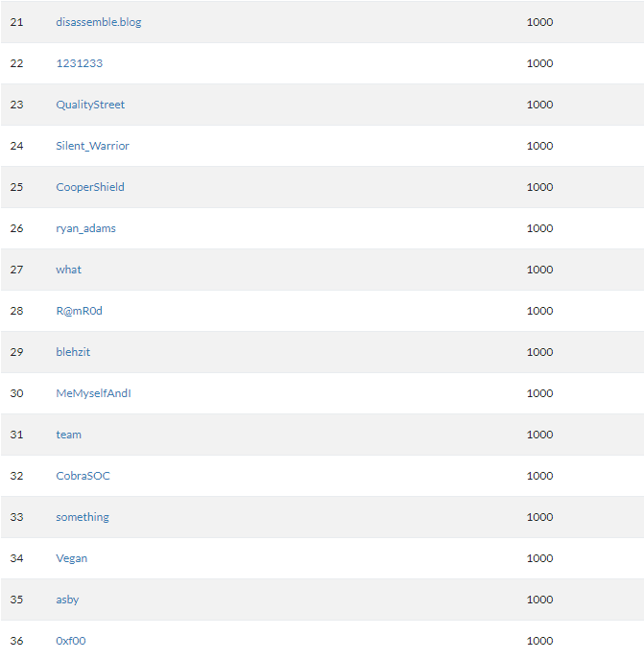Click the score 1000 for CobraSOC
Viewport: 644px width, 659px height.
(539, 476)
